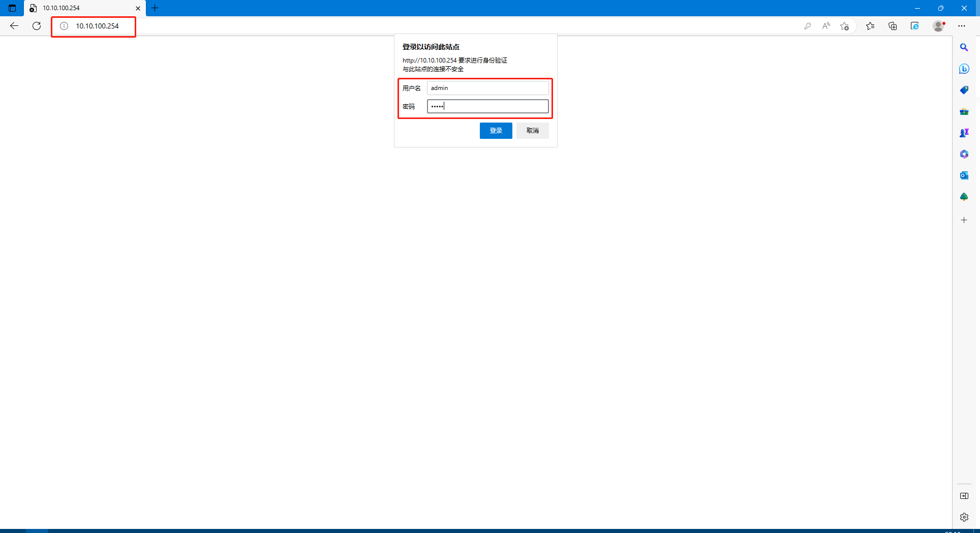View site information icon in address bar
Image resolution: width=980 pixels, height=533 pixels.
[64, 26]
